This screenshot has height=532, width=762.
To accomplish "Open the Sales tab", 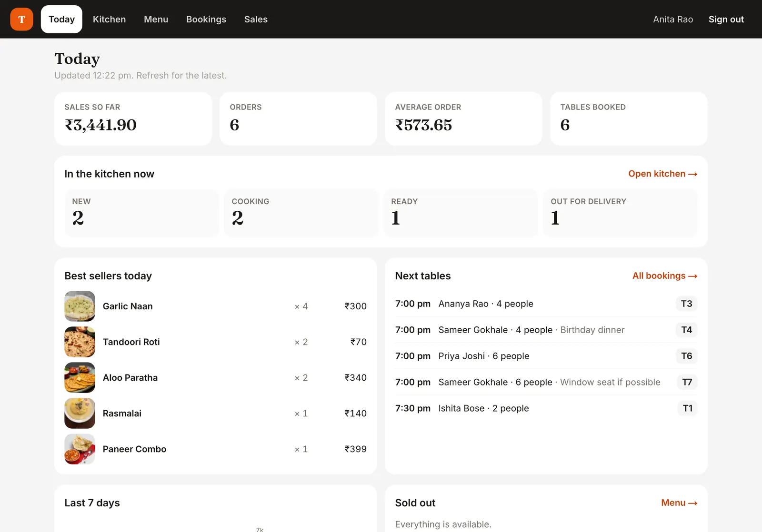I will coord(256,19).
